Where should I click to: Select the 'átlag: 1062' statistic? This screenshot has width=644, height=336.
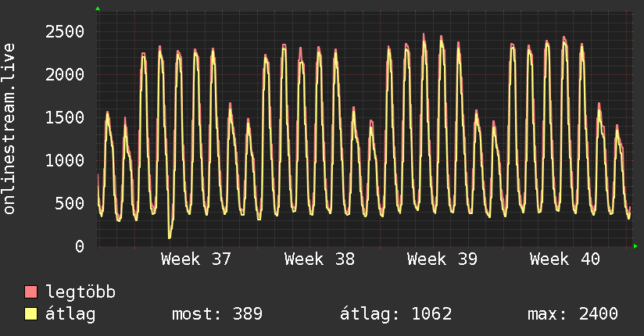click(x=396, y=314)
